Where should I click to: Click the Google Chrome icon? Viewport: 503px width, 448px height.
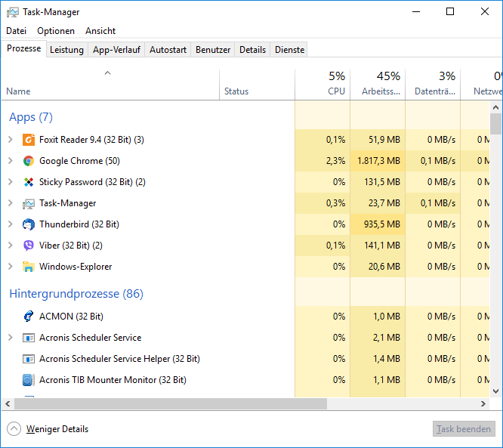point(29,161)
